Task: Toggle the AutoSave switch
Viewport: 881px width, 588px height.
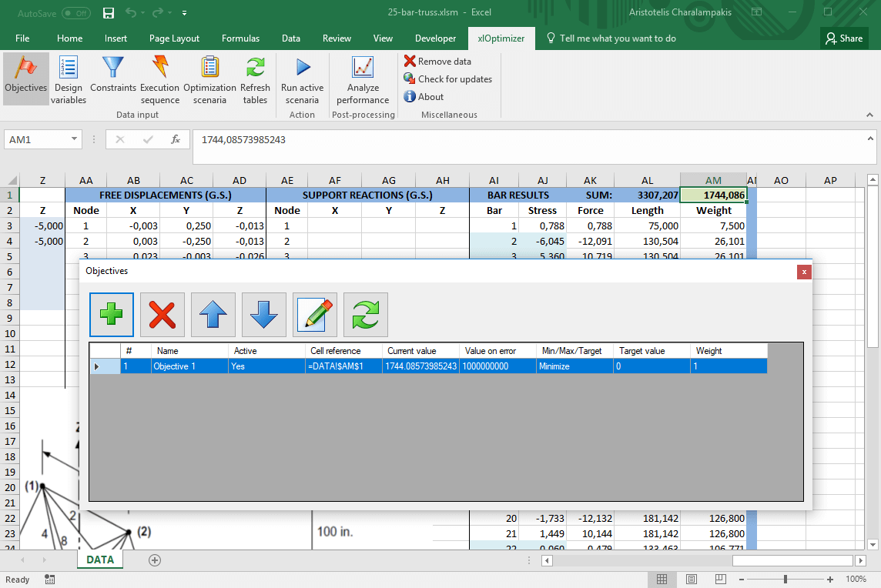Action: [x=75, y=13]
